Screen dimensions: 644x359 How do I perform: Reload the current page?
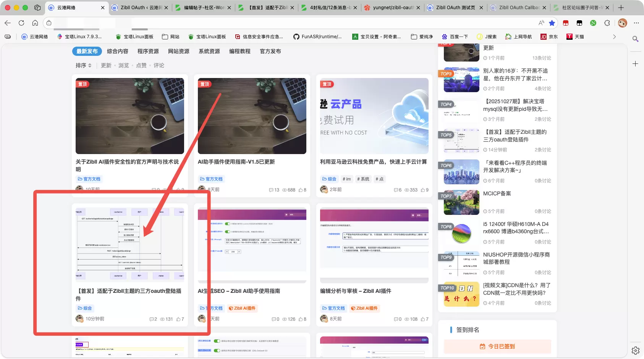(x=21, y=23)
